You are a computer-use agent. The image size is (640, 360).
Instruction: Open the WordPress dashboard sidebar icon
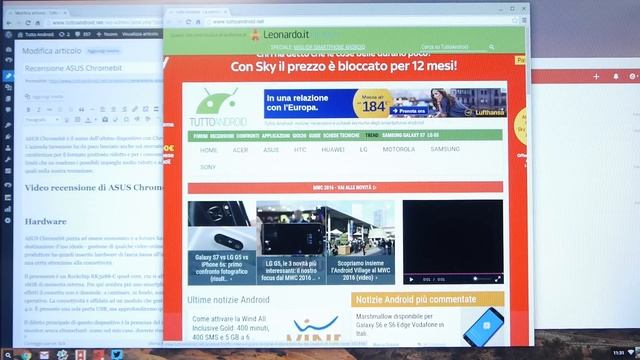coord(8,49)
